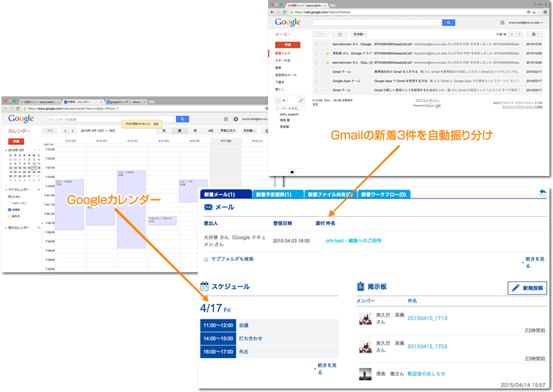Collapse the マイカレンダー section
The width and height of the screenshot is (553, 392).
[x=6, y=190]
